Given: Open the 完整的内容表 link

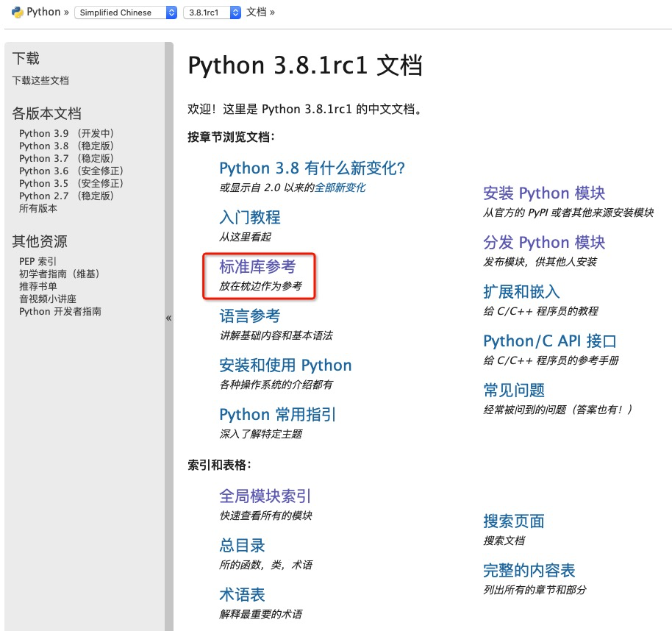Looking at the screenshot, I should 529,570.
